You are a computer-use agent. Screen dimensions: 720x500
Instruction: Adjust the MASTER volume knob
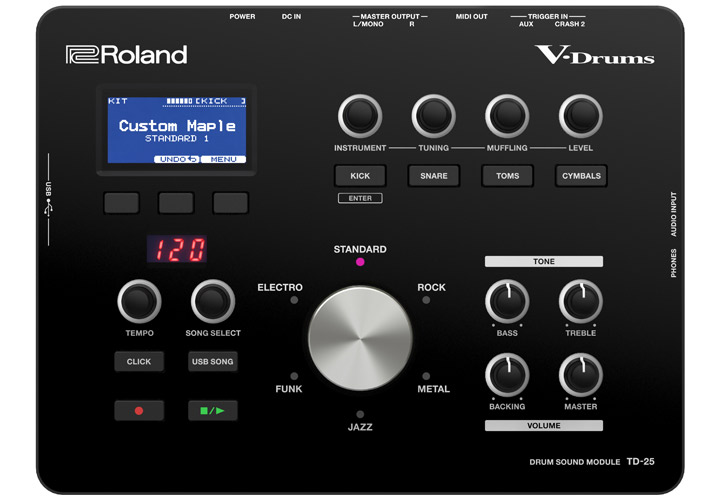click(581, 375)
